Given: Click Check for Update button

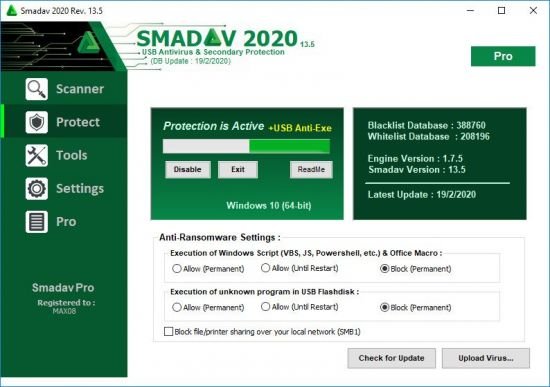Looking at the screenshot, I should point(391,358).
